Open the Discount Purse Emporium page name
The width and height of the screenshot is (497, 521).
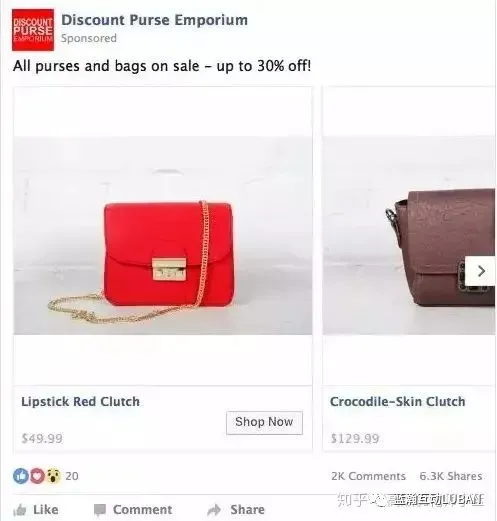tap(155, 20)
